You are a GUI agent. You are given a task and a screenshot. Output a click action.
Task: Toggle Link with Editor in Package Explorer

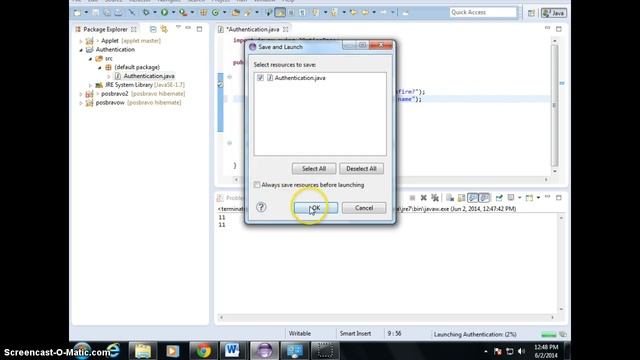tap(164, 29)
